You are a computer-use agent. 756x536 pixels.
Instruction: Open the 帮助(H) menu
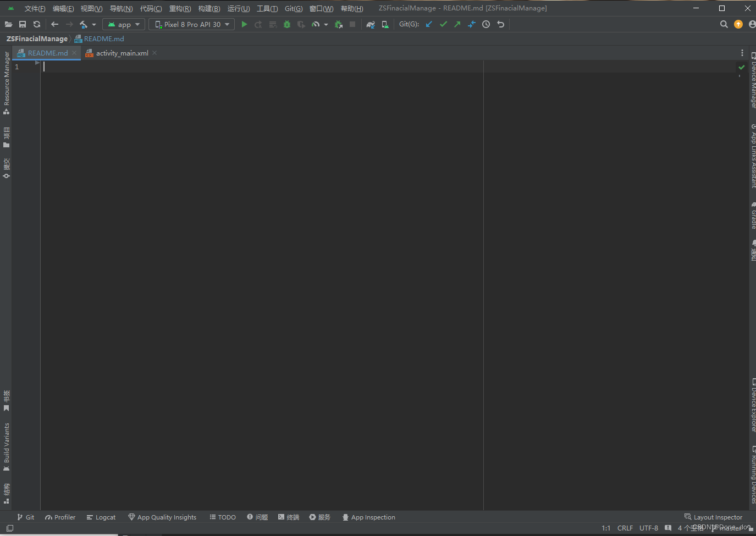coord(352,8)
